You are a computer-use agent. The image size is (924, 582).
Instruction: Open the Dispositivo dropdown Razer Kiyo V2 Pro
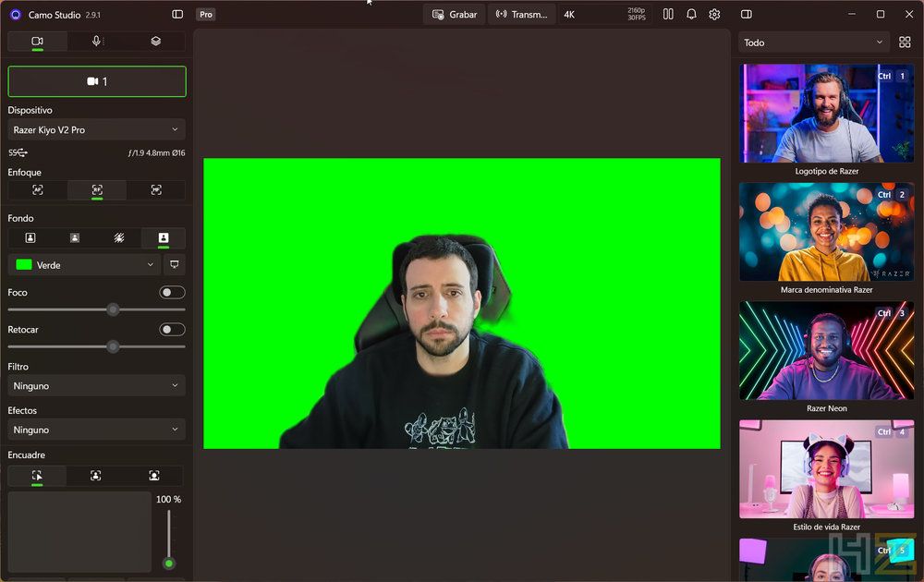point(97,129)
